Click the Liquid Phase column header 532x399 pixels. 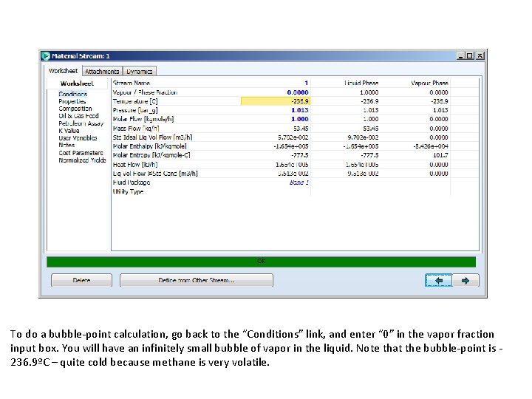361,83
